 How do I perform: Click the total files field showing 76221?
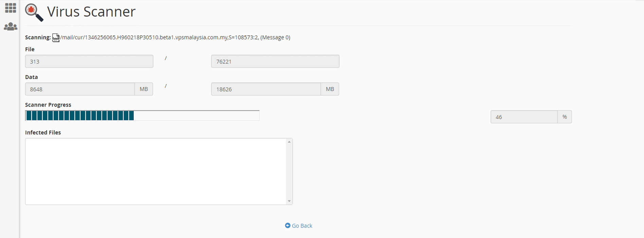click(x=275, y=61)
